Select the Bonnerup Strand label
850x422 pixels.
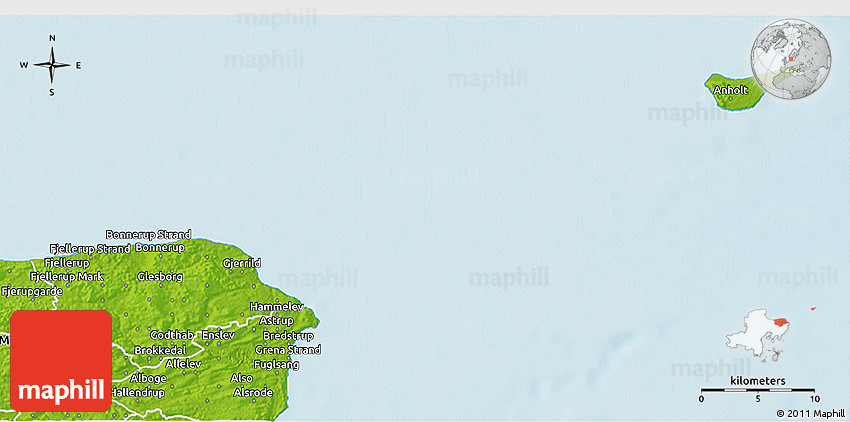pyautogui.click(x=148, y=234)
